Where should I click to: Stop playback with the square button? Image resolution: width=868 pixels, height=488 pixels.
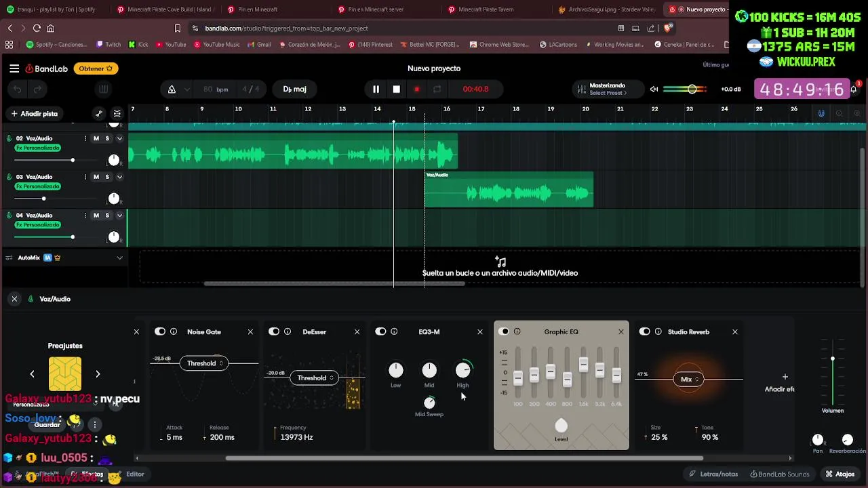pyautogui.click(x=397, y=89)
